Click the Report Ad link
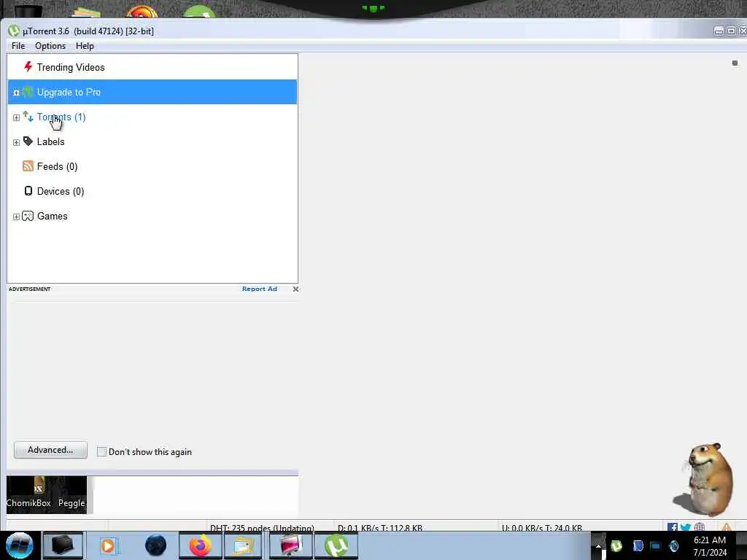 [260, 289]
